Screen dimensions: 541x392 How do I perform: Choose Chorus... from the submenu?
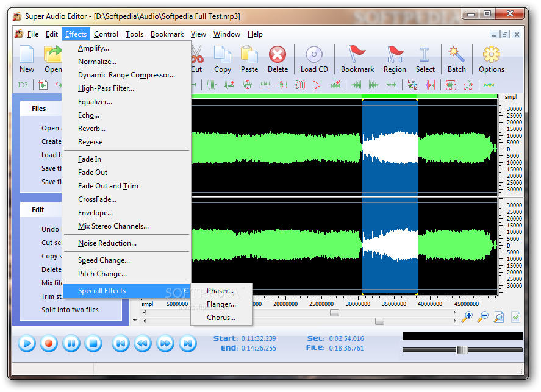(x=221, y=318)
